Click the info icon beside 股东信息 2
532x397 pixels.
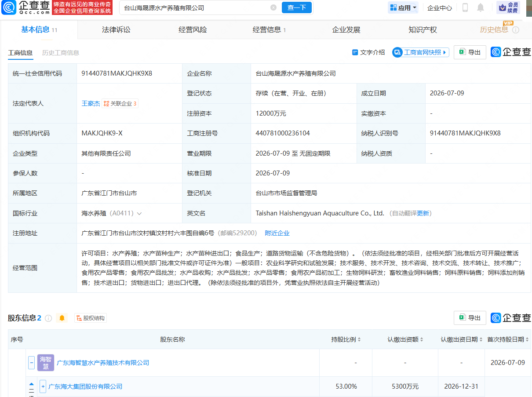coord(48,318)
